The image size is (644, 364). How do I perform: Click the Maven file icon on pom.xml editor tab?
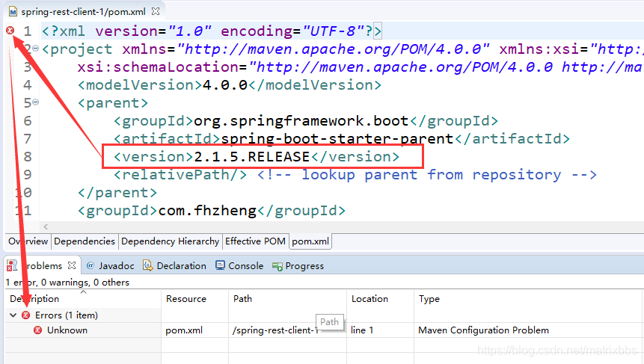(13, 11)
